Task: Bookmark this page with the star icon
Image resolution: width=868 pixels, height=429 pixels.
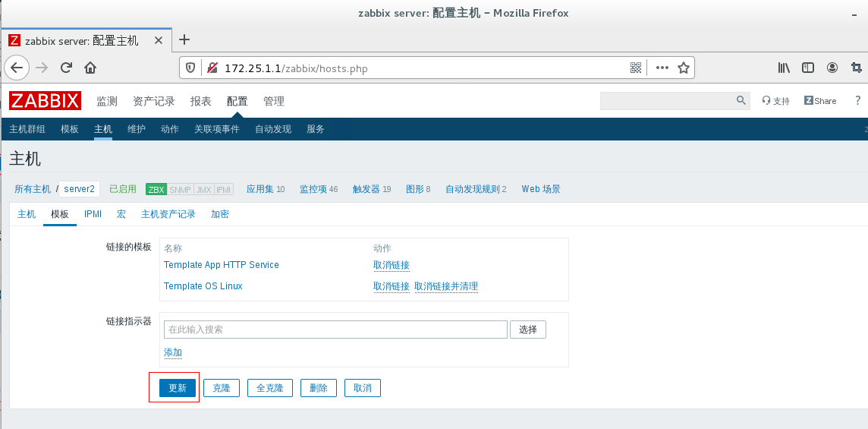Action: click(684, 68)
